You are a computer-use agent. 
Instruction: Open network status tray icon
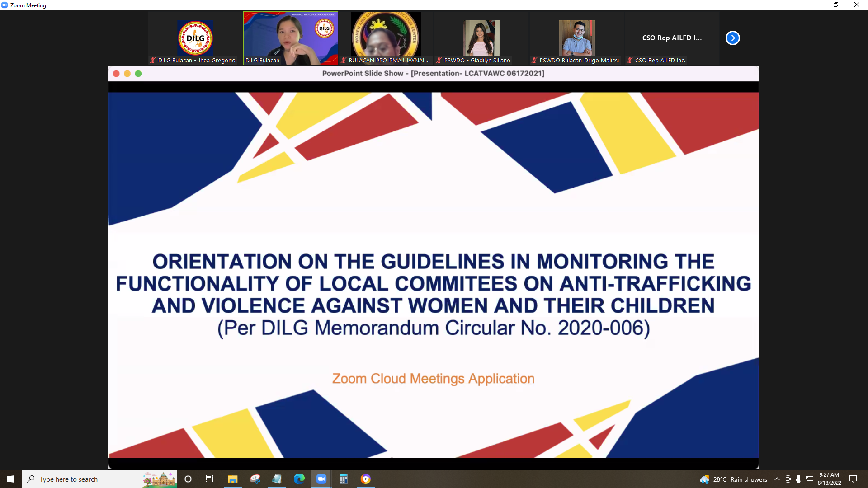(x=810, y=479)
